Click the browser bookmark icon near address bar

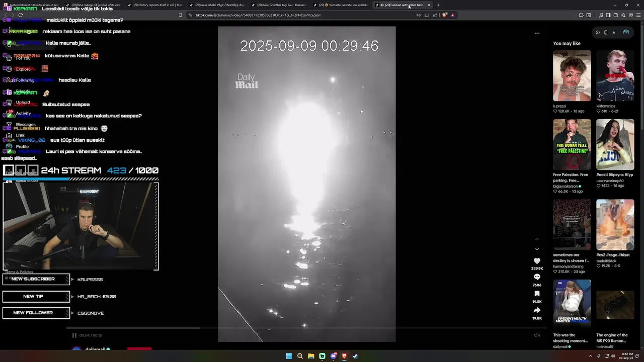(x=180, y=15)
